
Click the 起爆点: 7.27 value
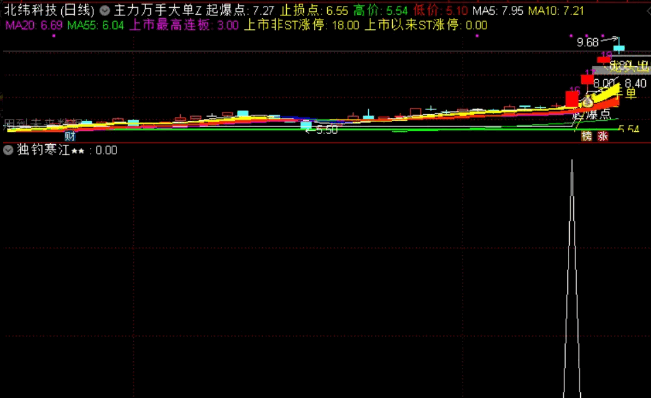pyautogui.click(x=240, y=10)
